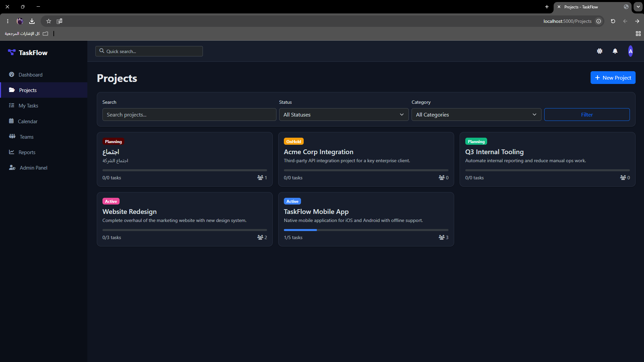The height and width of the screenshot is (362, 644).
Task: Toggle the theme sun icon in header
Action: click(600, 51)
